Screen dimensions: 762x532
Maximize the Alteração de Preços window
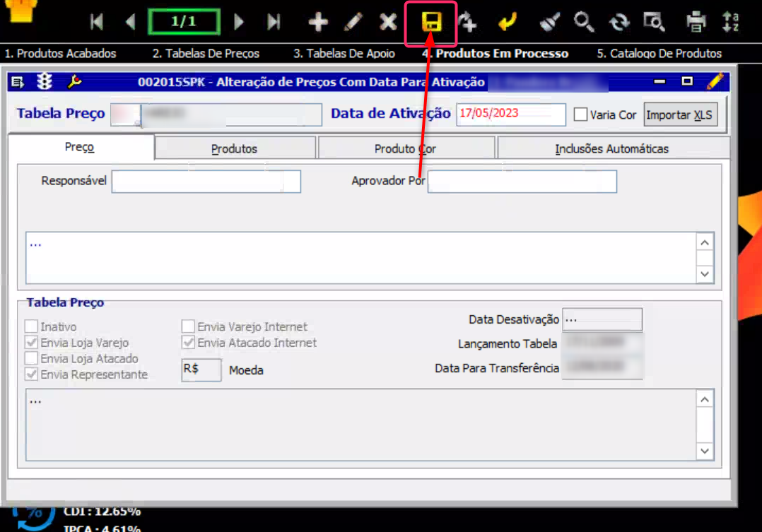click(686, 81)
